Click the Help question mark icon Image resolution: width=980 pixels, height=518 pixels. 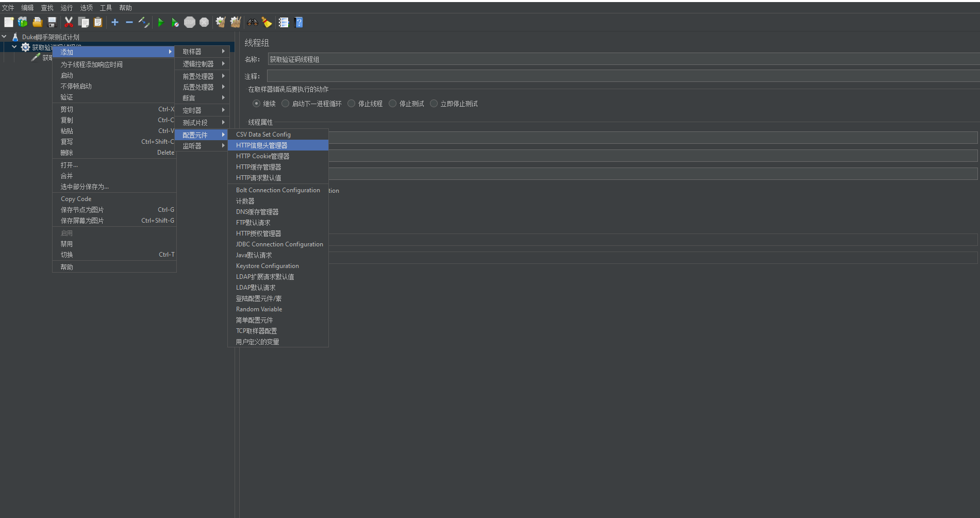point(299,22)
